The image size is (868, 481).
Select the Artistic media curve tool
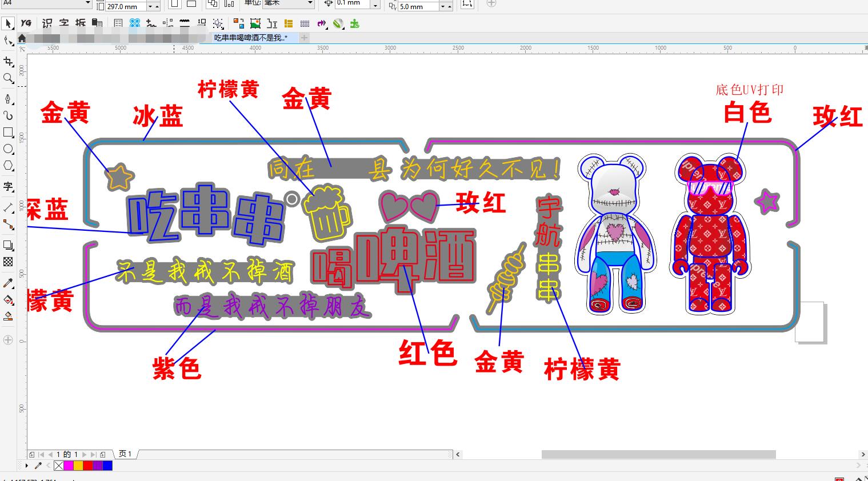click(8, 115)
